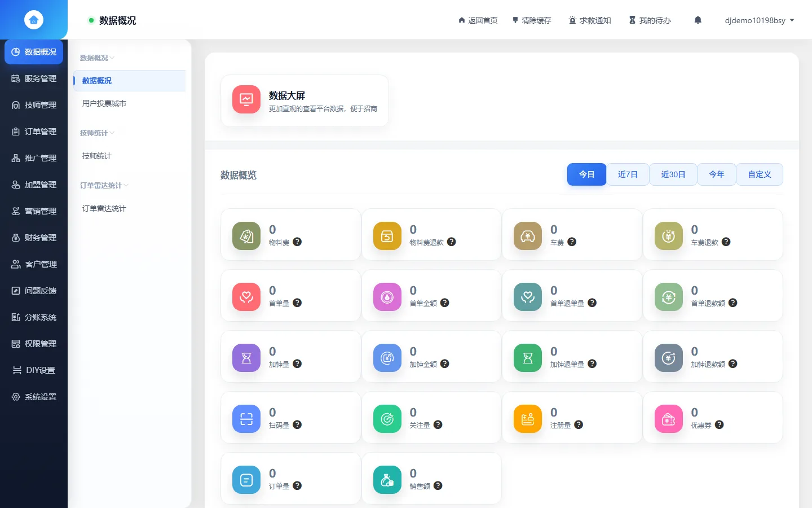812x508 pixels.
Task: Open 财务管理 in the sidebar
Action: (x=34, y=238)
